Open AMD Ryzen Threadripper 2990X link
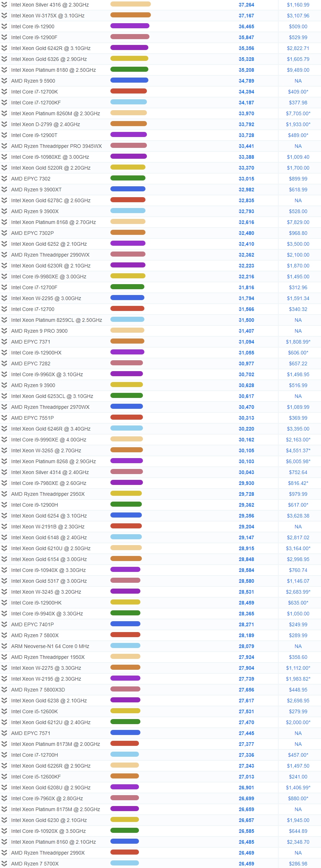Image resolution: width=321 pixels, height=868 pixels. pos(48,853)
